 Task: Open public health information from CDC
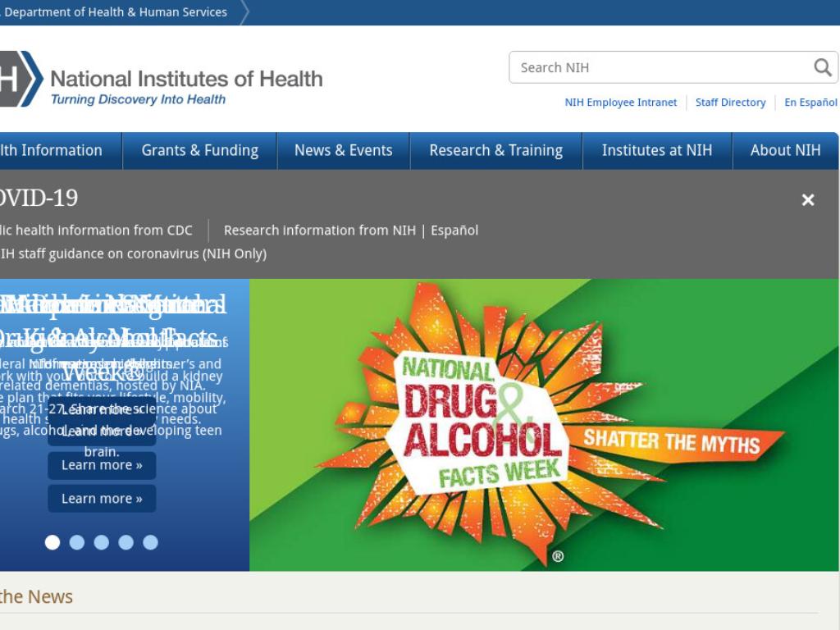tap(97, 231)
